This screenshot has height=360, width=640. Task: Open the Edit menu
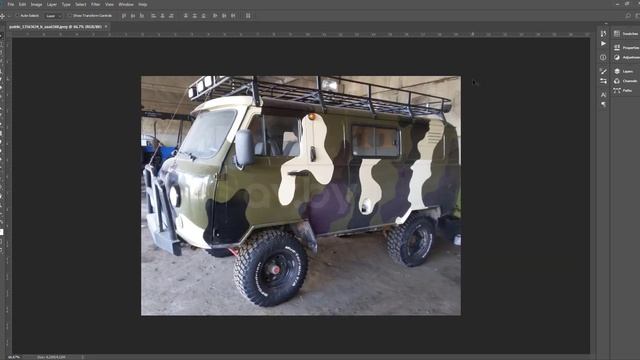coord(22,4)
